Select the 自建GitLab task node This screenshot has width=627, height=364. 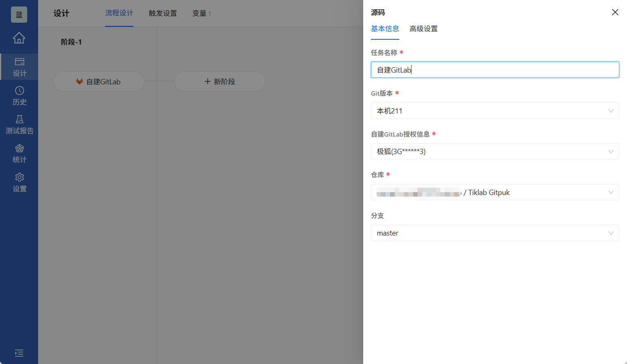[99, 81]
